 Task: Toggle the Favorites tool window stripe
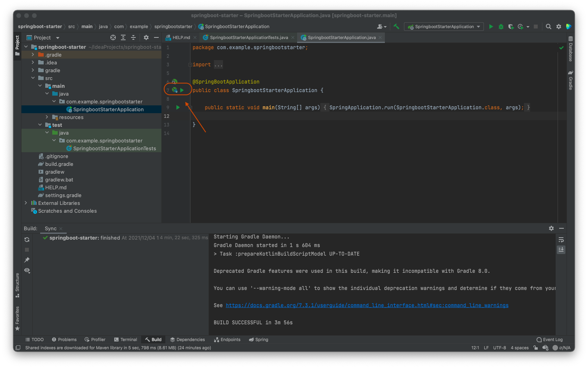coord(17,318)
